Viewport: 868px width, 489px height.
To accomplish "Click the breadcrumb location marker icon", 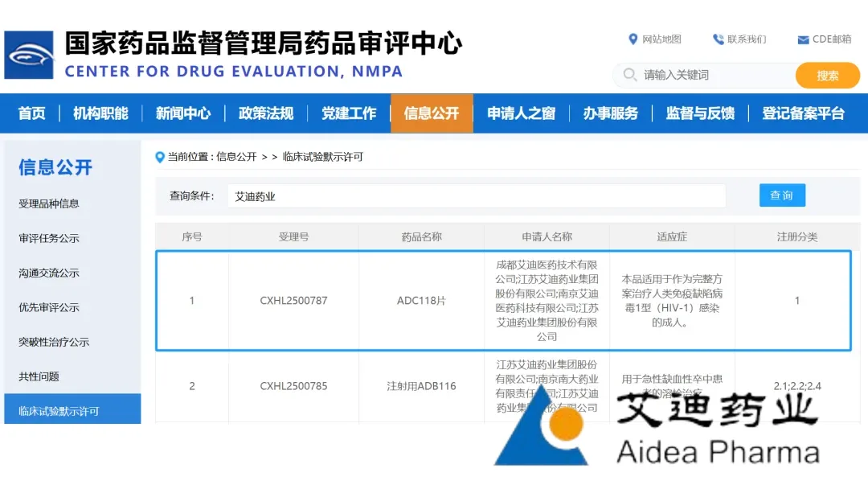I will click(x=160, y=157).
